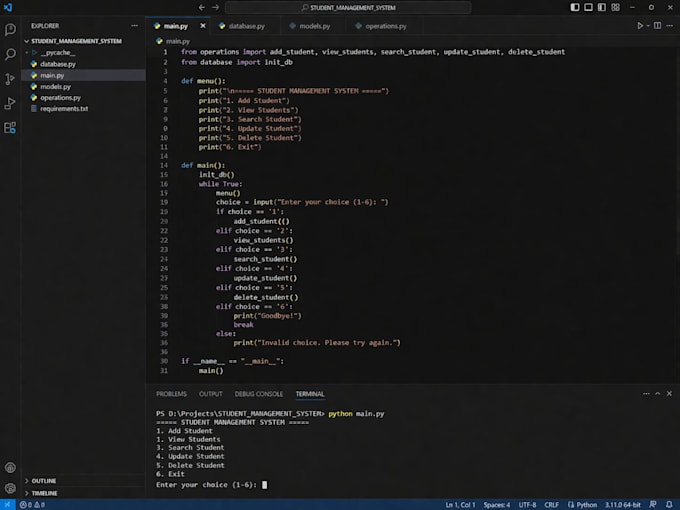Expand the __pycache__ folder
Viewport: 680px width, 510px height.
pos(58,52)
